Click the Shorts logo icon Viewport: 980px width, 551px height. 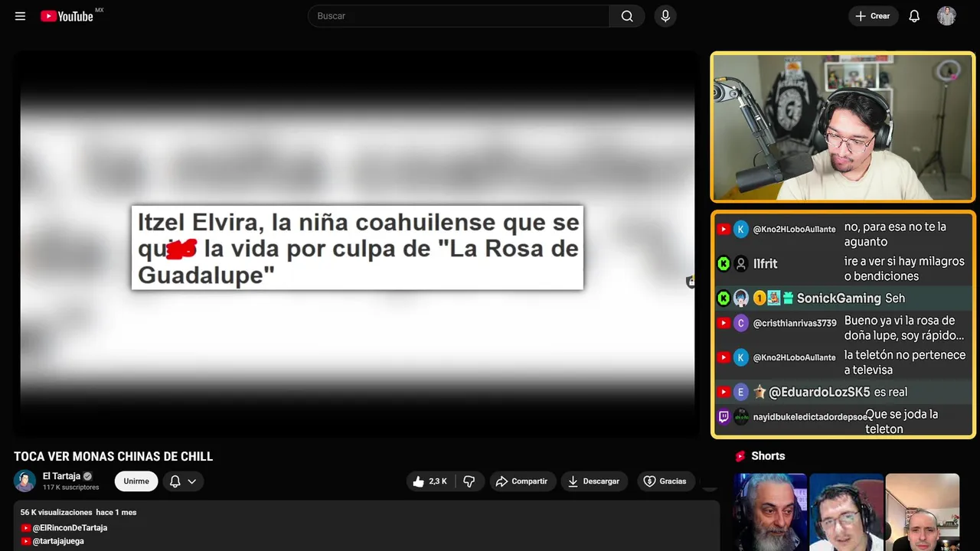coord(740,456)
